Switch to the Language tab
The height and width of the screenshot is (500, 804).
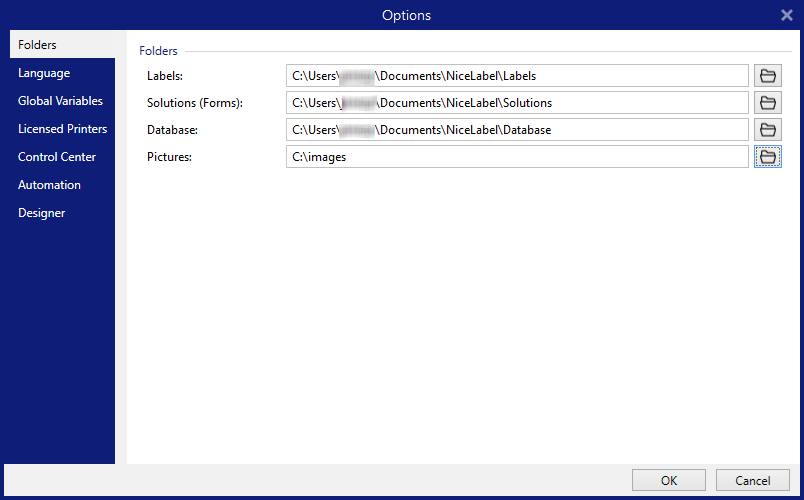pyautogui.click(x=44, y=73)
